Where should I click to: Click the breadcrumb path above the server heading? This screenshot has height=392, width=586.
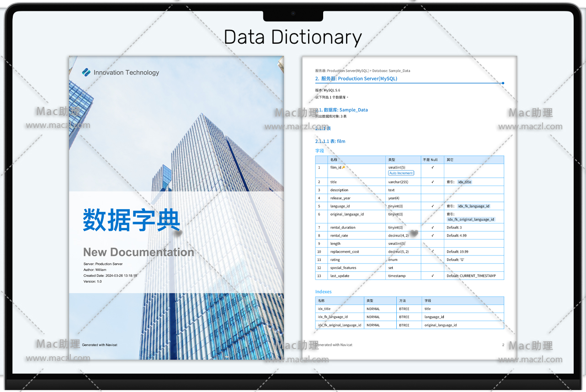tap(362, 71)
